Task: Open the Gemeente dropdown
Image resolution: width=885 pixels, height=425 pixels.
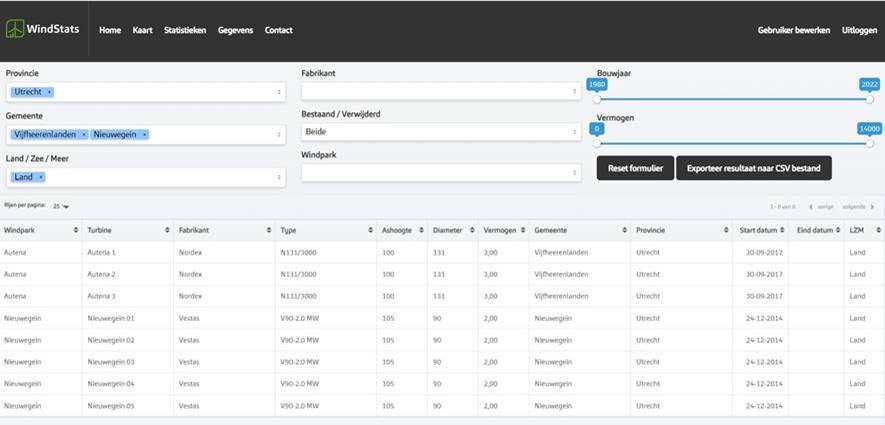Action: (146, 135)
